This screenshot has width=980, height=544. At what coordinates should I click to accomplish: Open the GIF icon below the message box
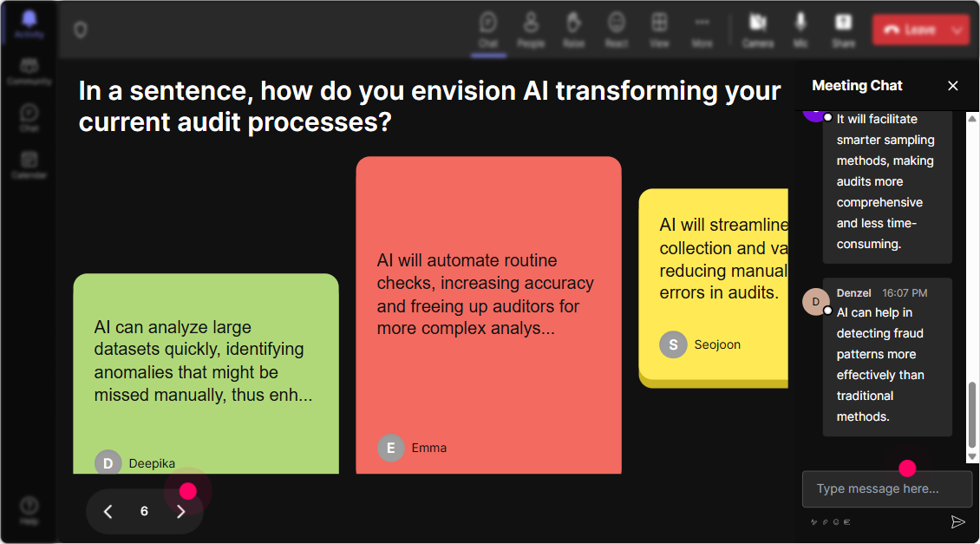point(847,522)
